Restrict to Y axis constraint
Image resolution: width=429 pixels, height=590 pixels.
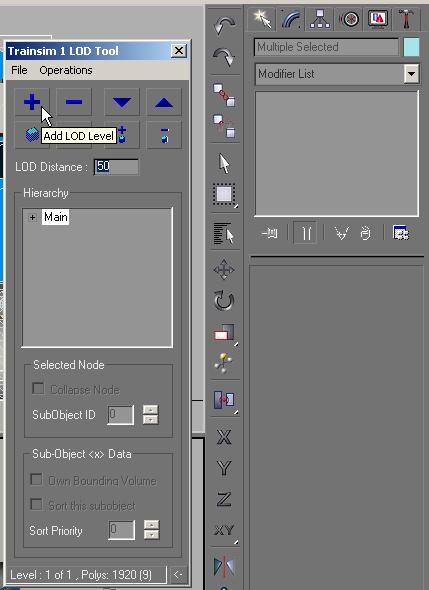coord(224,468)
